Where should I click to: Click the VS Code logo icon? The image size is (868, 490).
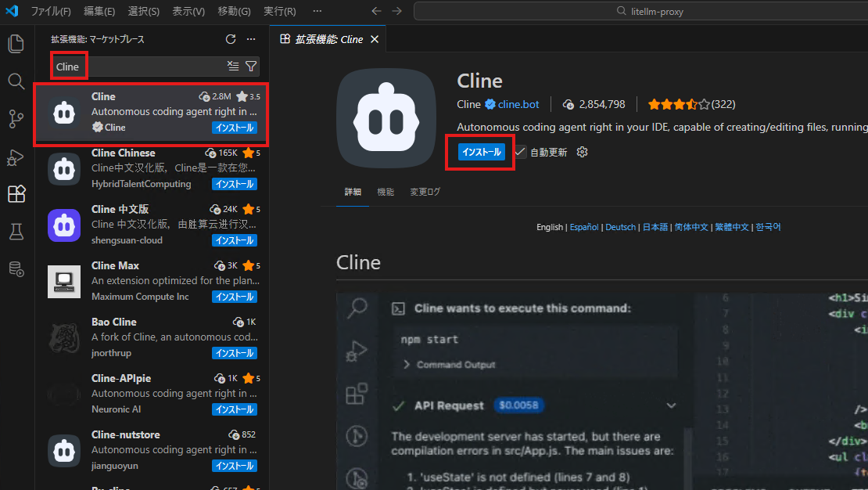pos(12,10)
